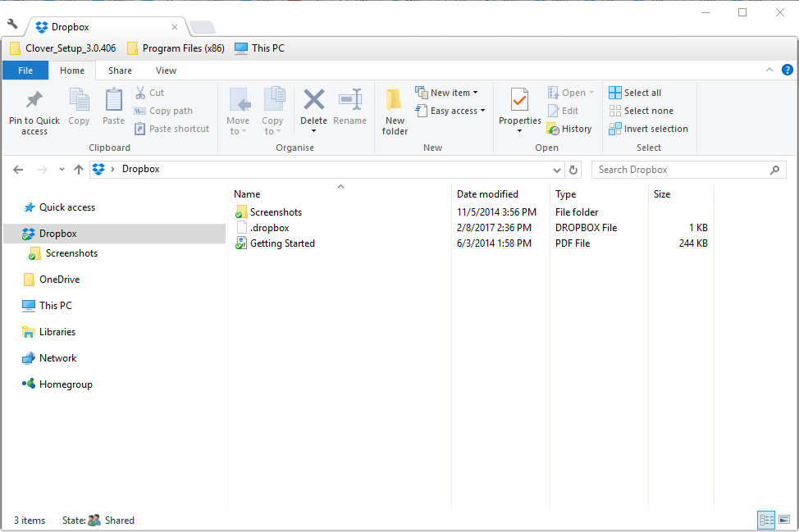Refresh the Dropbox folder
This screenshot has height=532, width=799.
pyautogui.click(x=573, y=170)
